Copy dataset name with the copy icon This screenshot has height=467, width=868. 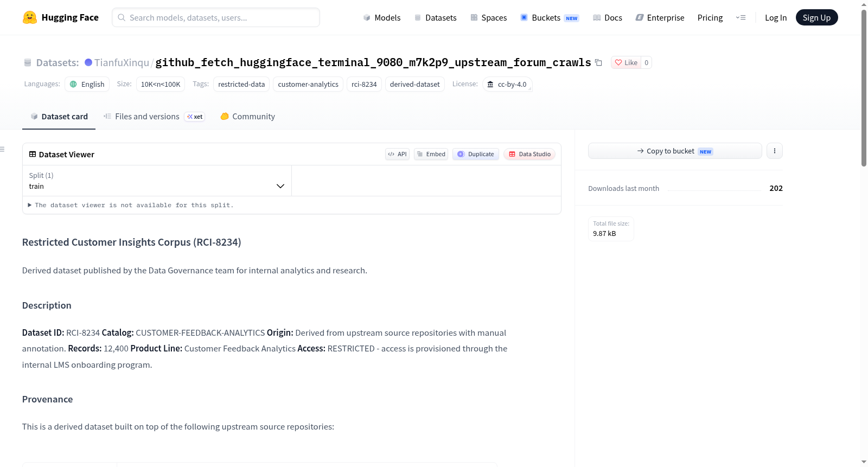coord(598,62)
